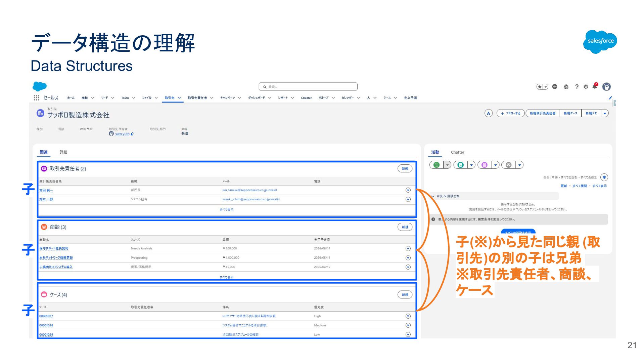The width and height of the screenshot is (644, 363).
Task: Click the green new task icon in the activity panel
Action: tap(436, 165)
